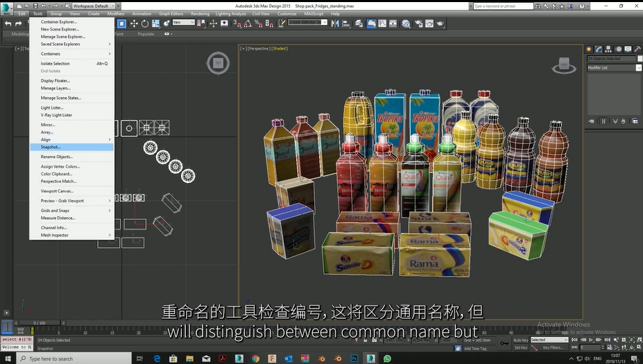
Task: Click the ViewCube in the Perspective viewport
Action: coord(564,65)
